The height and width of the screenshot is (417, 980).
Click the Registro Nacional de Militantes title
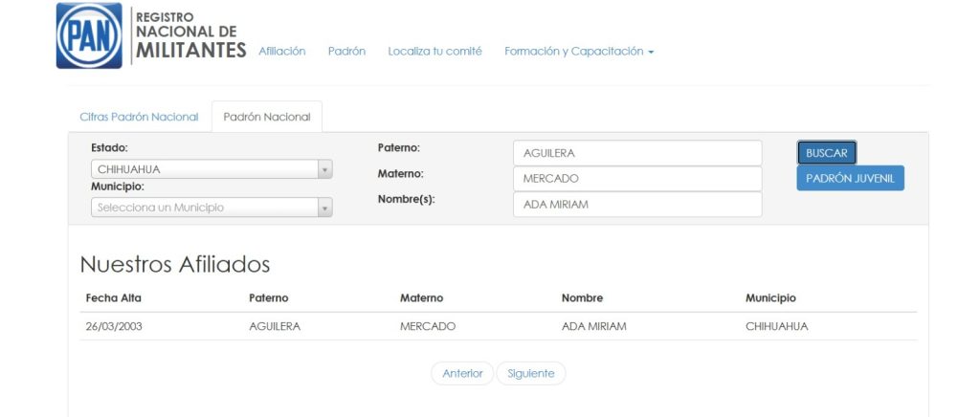pyautogui.click(x=190, y=35)
